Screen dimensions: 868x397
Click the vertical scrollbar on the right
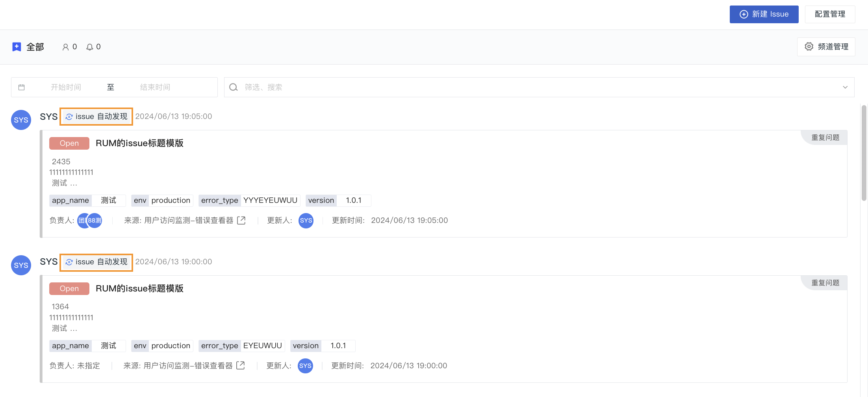(x=864, y=154)
